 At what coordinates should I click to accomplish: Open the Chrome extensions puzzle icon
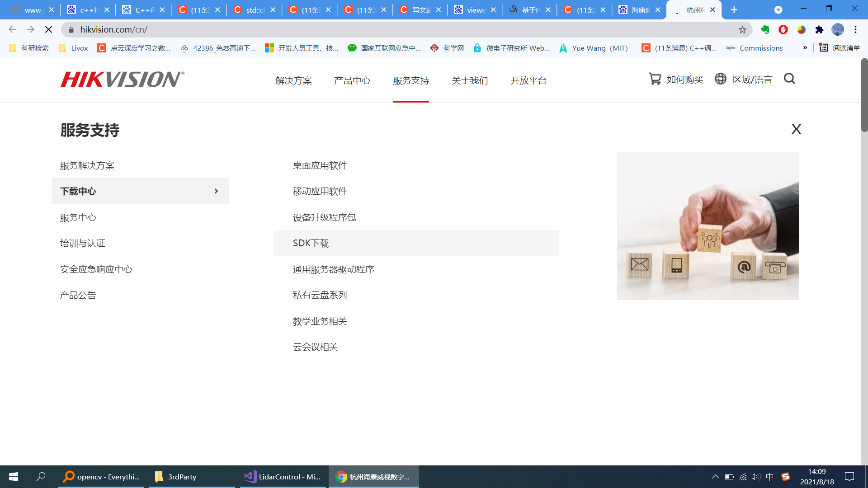819,30
